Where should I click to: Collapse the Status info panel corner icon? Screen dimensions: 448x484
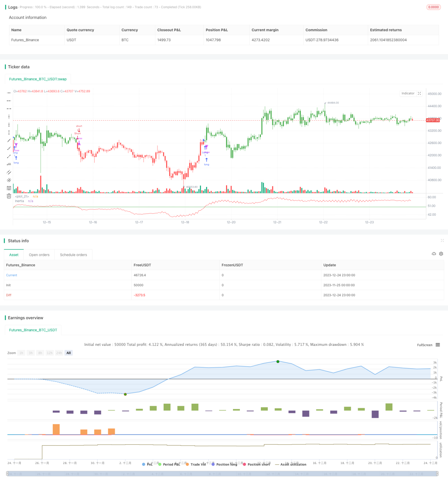tap(442, 240)
